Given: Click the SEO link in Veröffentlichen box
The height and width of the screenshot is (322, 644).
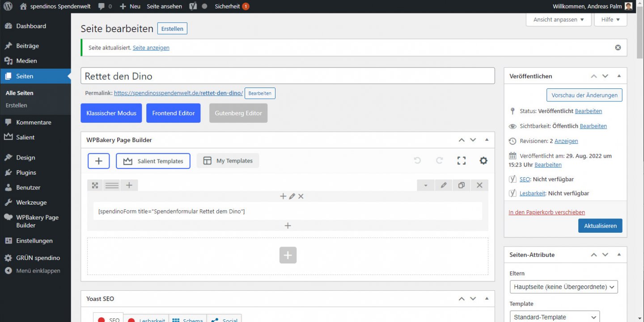Looking at the screenshot, I should click(x=525, y=179).
